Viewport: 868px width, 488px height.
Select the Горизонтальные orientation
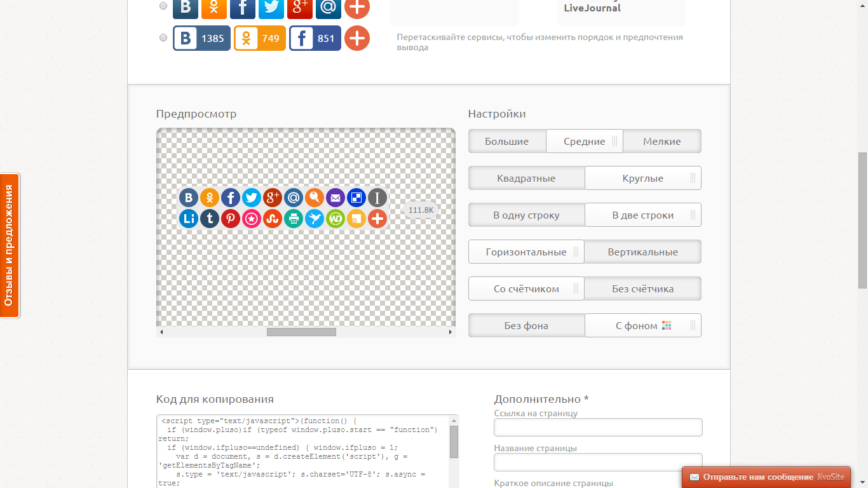(526, 252)
